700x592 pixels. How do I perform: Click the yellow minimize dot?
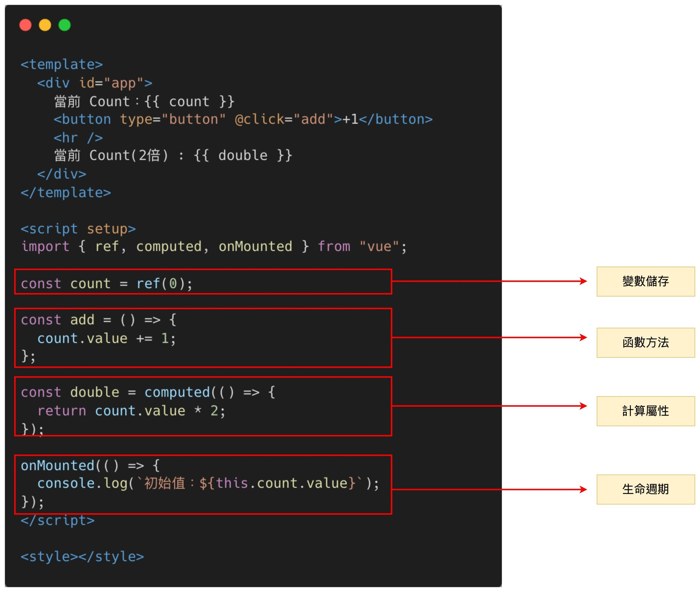tap(45, 25)
